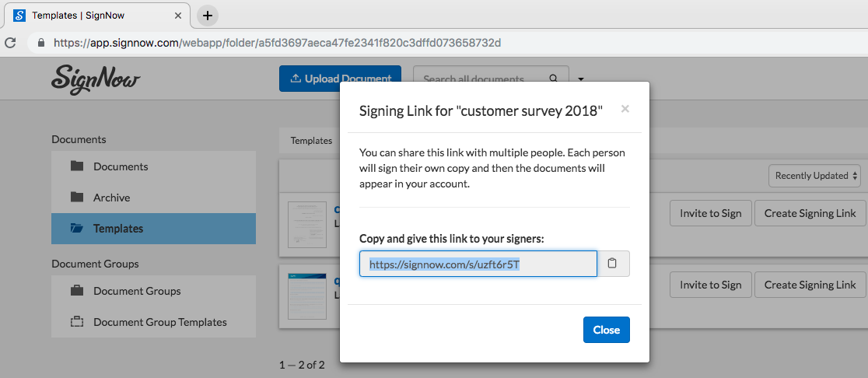868x378 pixels.
Task: Click Invite to Sign for first template
Action: point(710,213)
